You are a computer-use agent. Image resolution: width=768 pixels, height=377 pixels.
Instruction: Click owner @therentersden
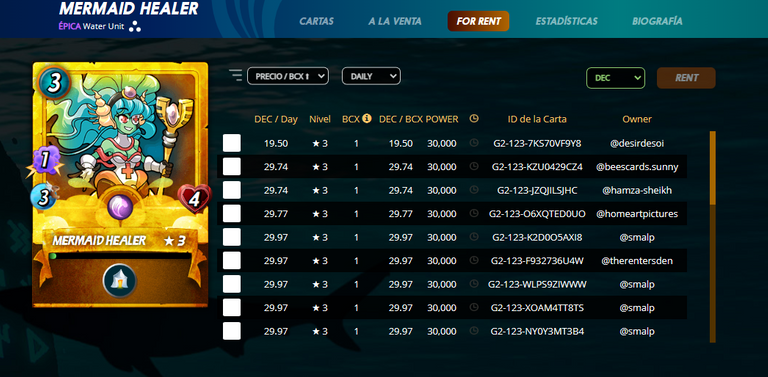[637, 261]
